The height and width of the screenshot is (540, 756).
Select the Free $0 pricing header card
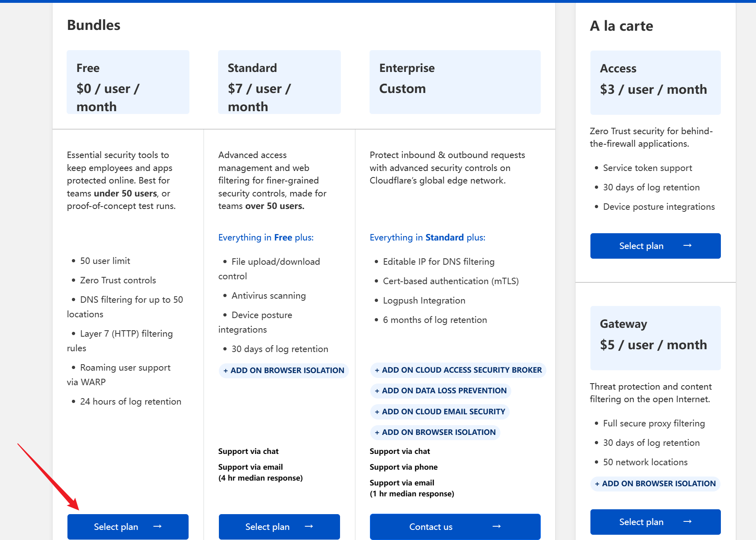coord(128,82)
